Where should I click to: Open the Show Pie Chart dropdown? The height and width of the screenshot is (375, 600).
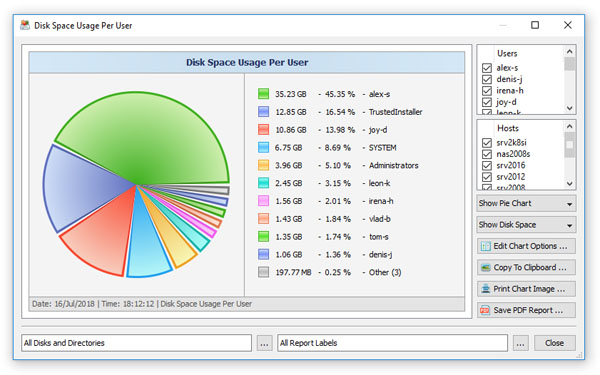pos(526,204)
